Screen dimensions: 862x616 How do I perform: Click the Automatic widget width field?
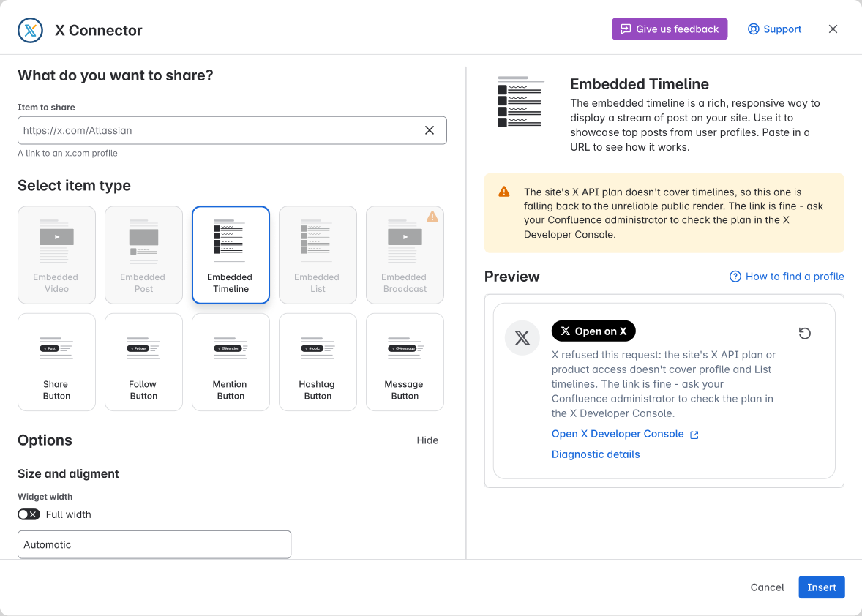pyautogui.click(x=154, y=544)
